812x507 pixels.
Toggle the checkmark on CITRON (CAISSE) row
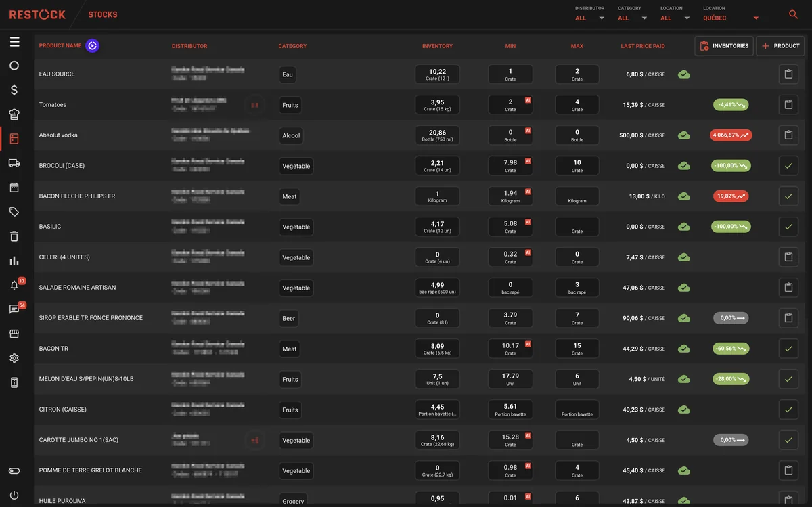788,410
